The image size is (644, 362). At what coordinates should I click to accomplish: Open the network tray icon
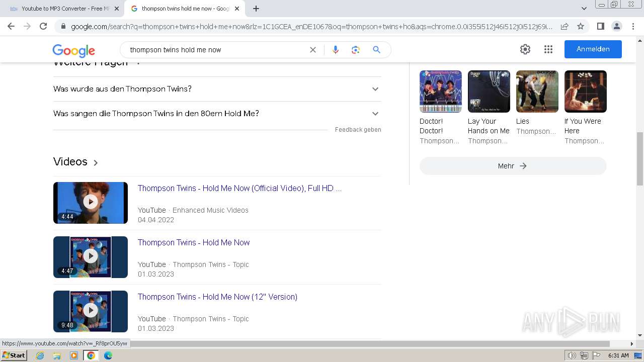584,355
